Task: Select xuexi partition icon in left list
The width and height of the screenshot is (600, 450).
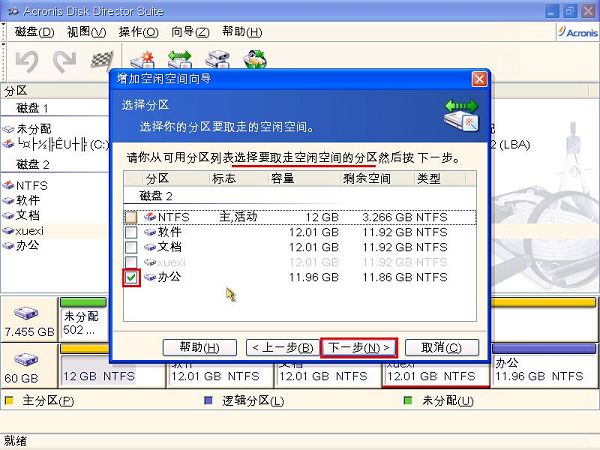Action: click(x=8, y=230)
